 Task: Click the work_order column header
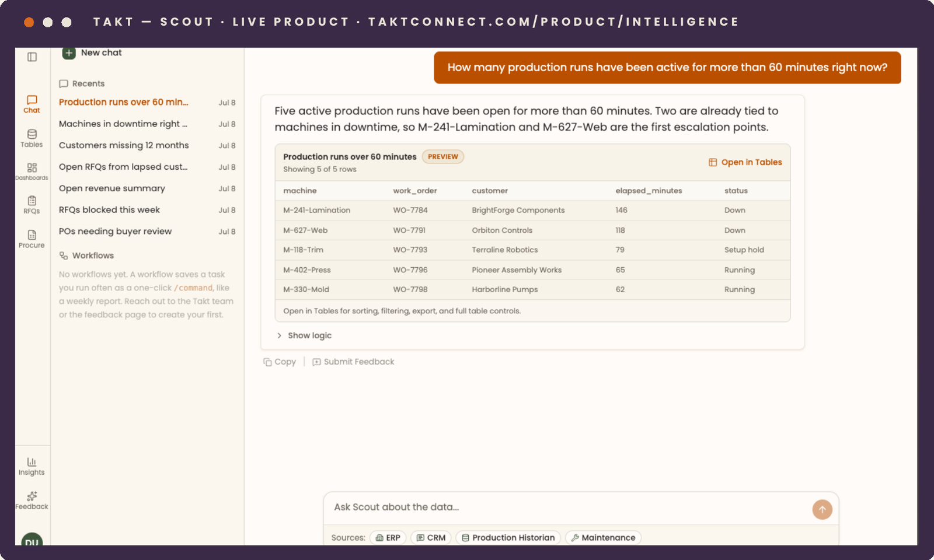click(415, 191)
